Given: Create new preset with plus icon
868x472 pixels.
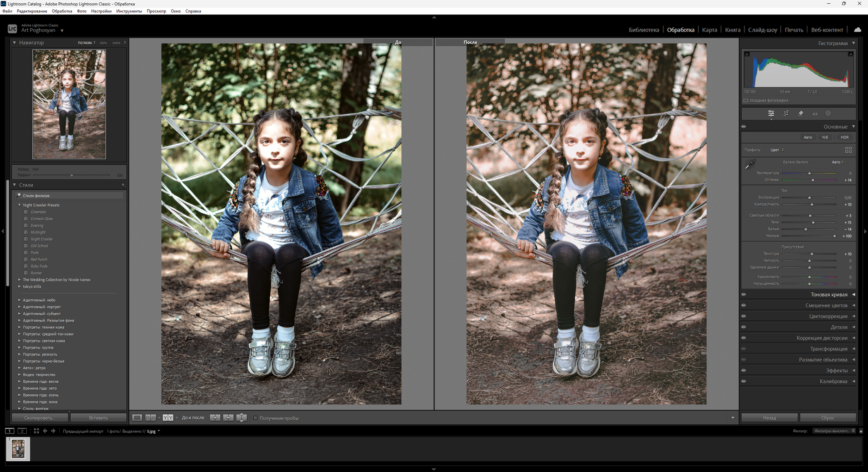Looking at the screenshot, I should coord(123,185).
